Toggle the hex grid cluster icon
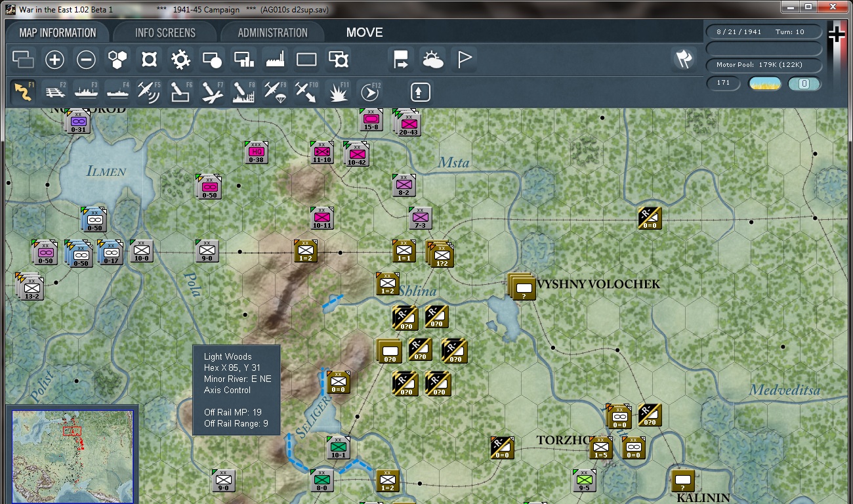This screenshot has height=504, width=853. (x=117, y=60)
